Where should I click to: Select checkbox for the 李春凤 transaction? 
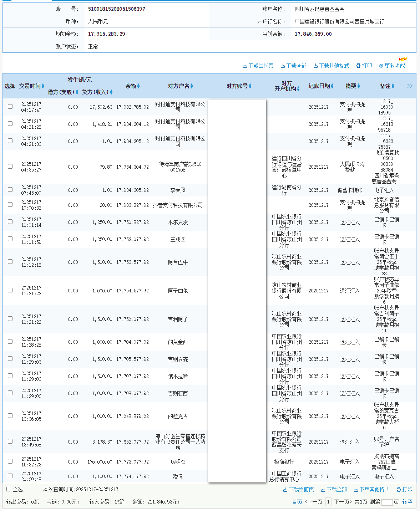tap(10, 190)
